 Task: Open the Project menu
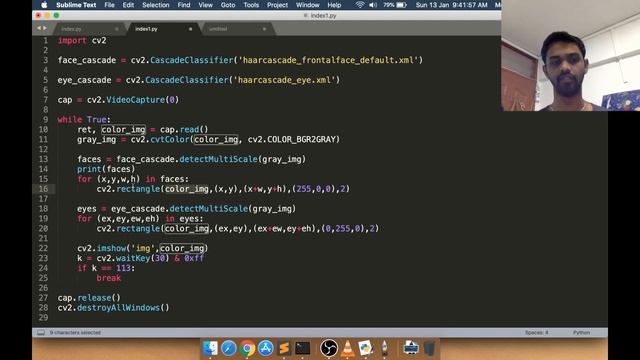(x=277, y=5)
